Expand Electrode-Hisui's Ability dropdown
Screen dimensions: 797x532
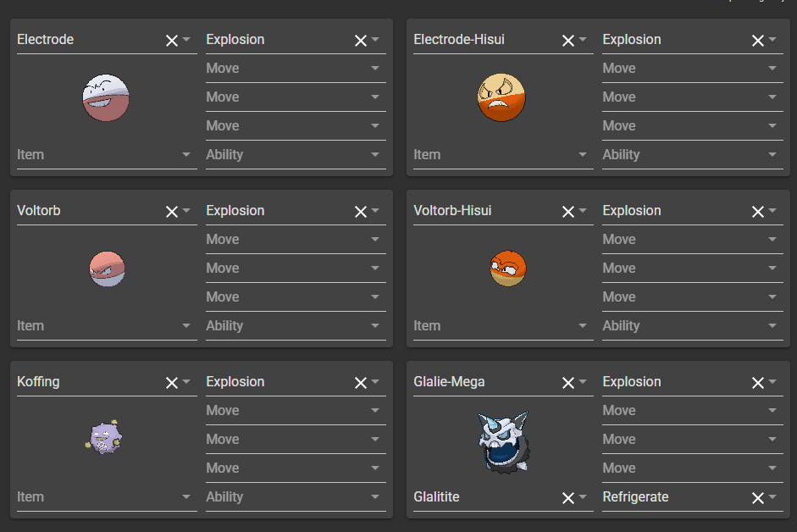coord(772,155)
